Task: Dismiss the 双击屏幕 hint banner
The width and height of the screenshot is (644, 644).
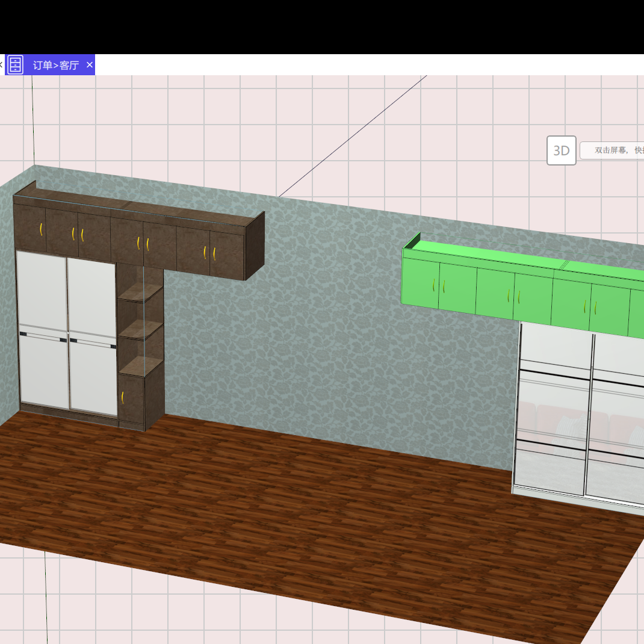Action: point(614,150)
